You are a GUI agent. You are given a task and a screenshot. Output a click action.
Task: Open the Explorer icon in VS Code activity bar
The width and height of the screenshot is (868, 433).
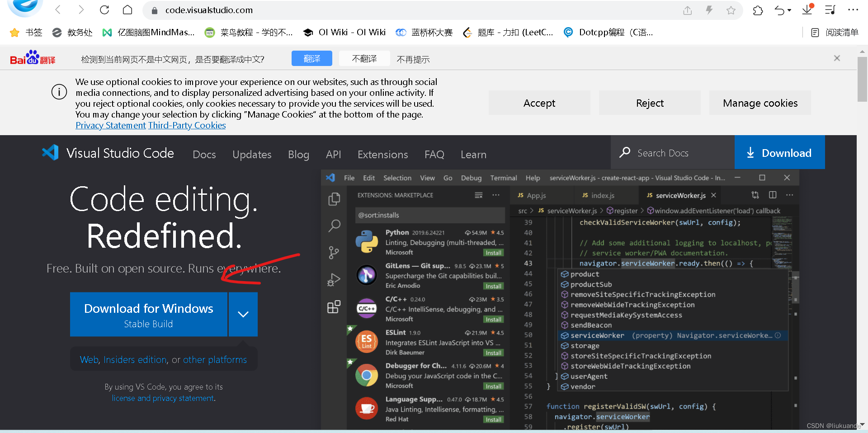334,199
